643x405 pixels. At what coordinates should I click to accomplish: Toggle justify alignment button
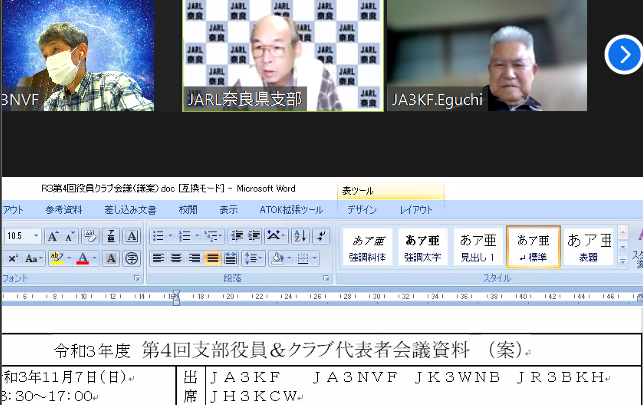(x=212, y=258)
